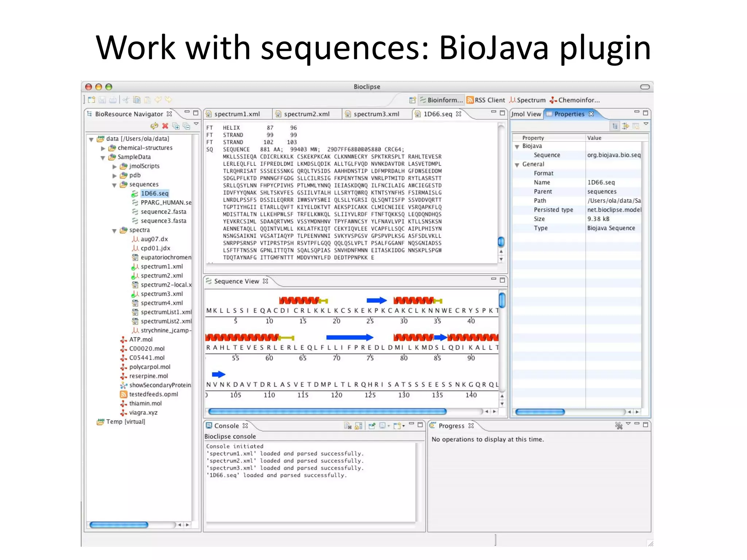The height and width of the screenshot is (560, 747).
Task: Click the Navigator horizontal scrollbar thumb
Action: (119, 525)
